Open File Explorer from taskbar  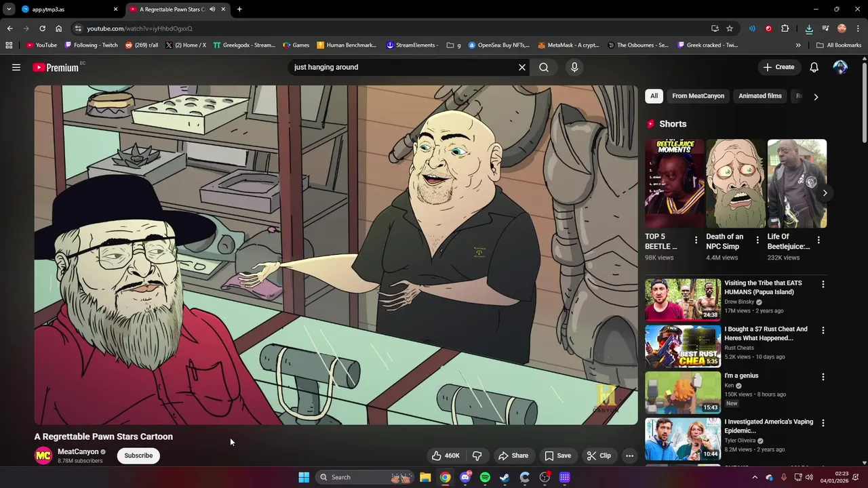[x=425, y=477]
